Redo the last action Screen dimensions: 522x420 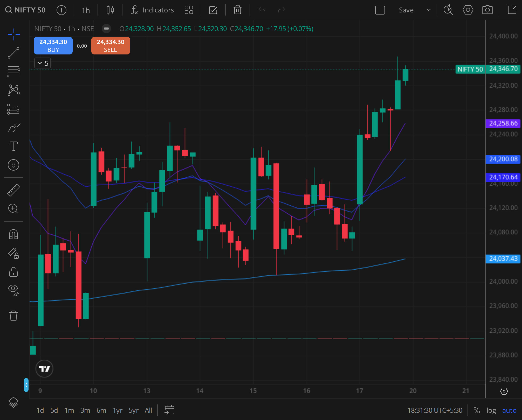pos(281,10)
